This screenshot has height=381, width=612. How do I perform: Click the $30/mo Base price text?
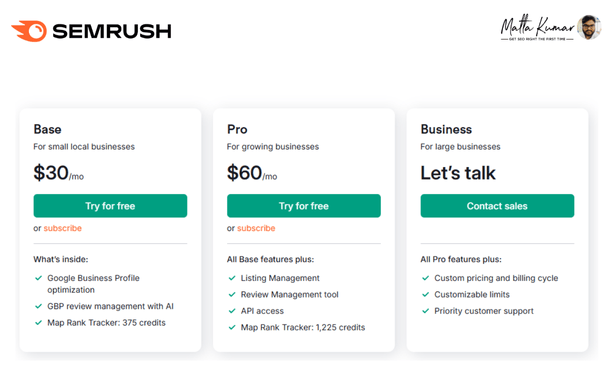point(59,173)
